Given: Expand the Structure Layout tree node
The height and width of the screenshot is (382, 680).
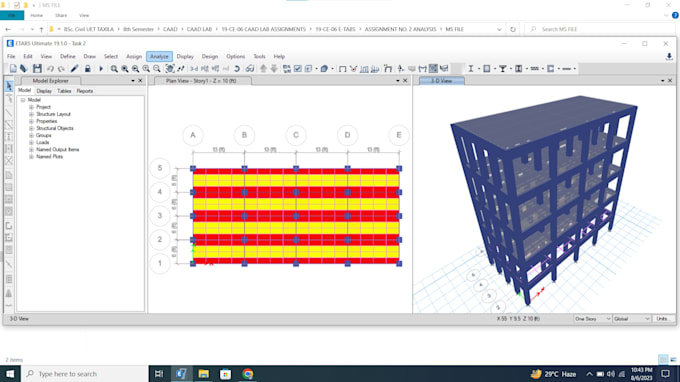Looking at the screenshot, I should pos(31,114).
